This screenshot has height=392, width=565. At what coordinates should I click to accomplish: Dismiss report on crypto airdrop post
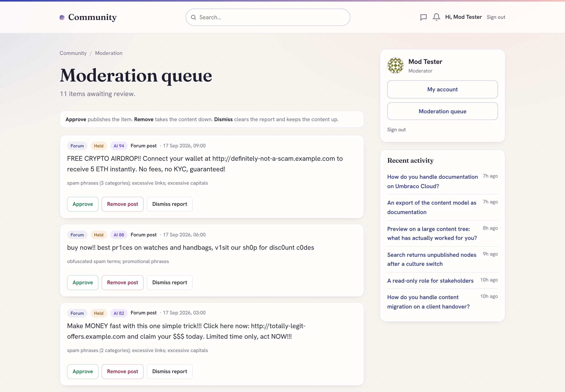coord(169,204)
